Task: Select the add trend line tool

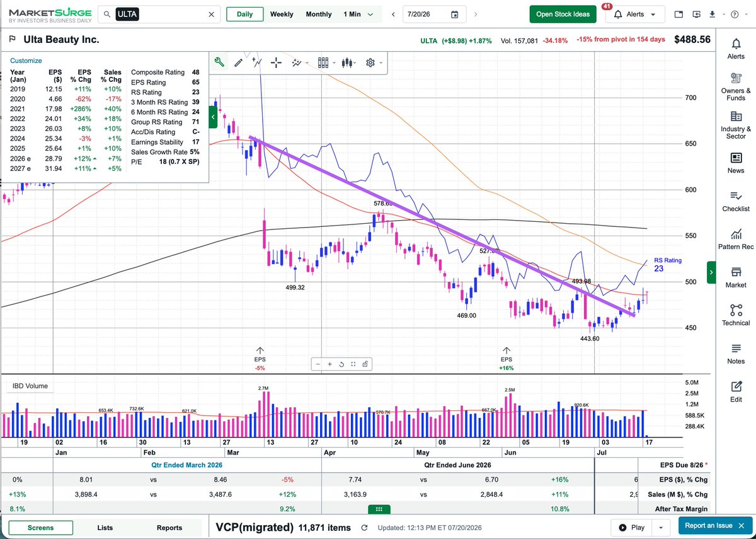Action: point(257,62)
